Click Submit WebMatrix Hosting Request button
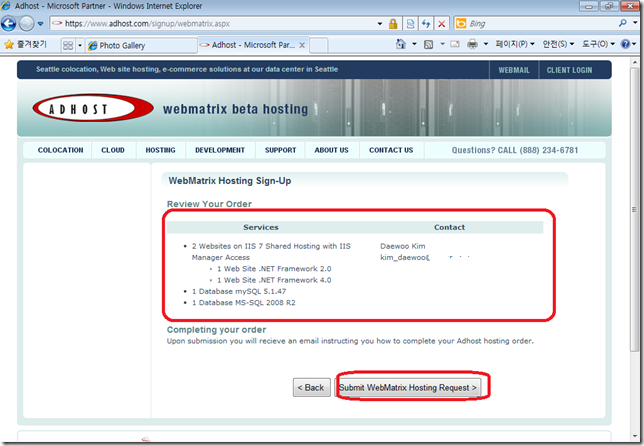The image size is (644, 446). 408,388
